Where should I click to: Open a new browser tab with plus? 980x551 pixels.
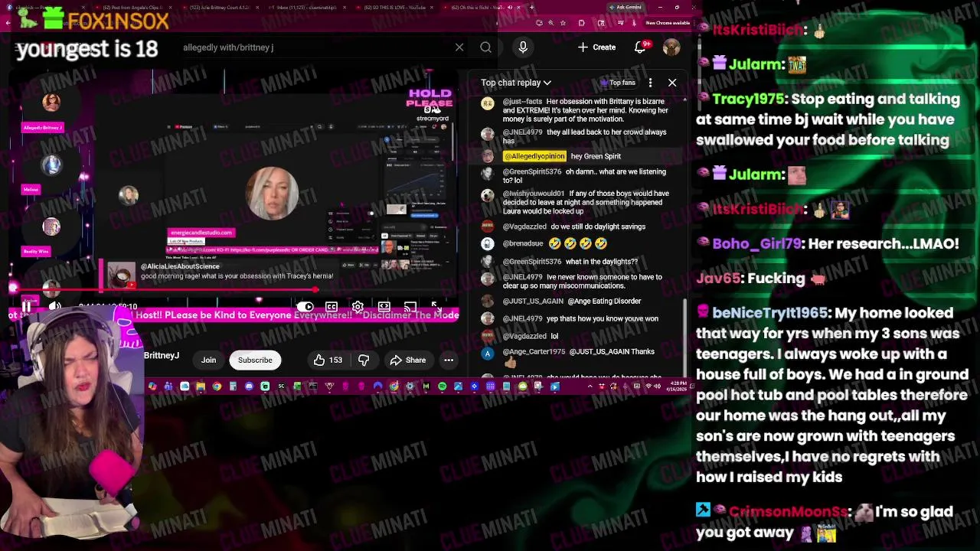pos(532,8)
